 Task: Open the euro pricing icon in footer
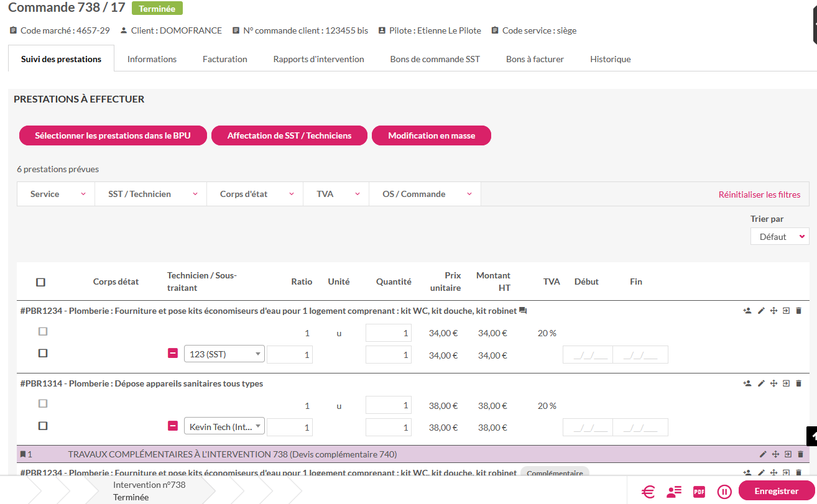tap(648, 492)
